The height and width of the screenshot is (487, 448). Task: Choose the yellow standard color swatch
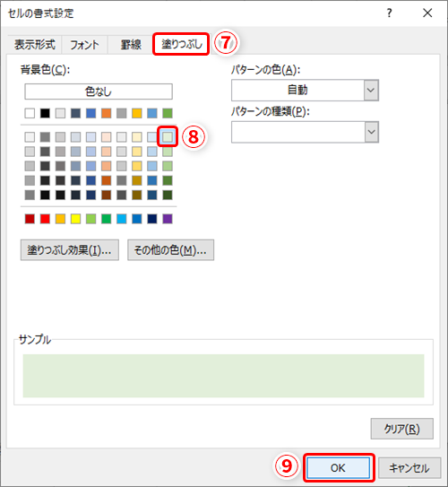[x=75, y=219]
